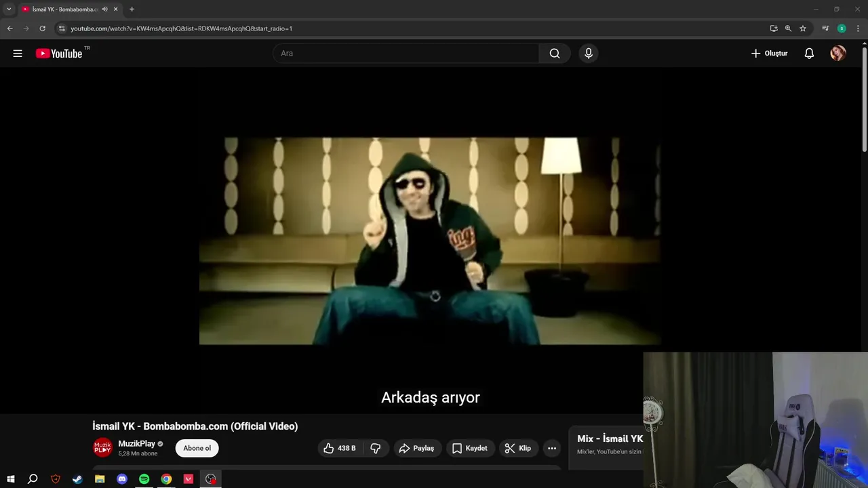Click the video player to pause

coord(430,241)
